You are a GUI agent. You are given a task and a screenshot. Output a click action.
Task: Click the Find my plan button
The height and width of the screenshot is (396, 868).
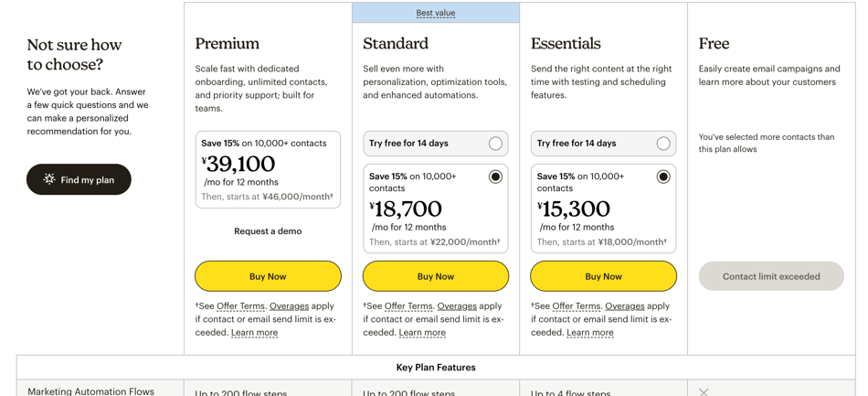(79, 180)
